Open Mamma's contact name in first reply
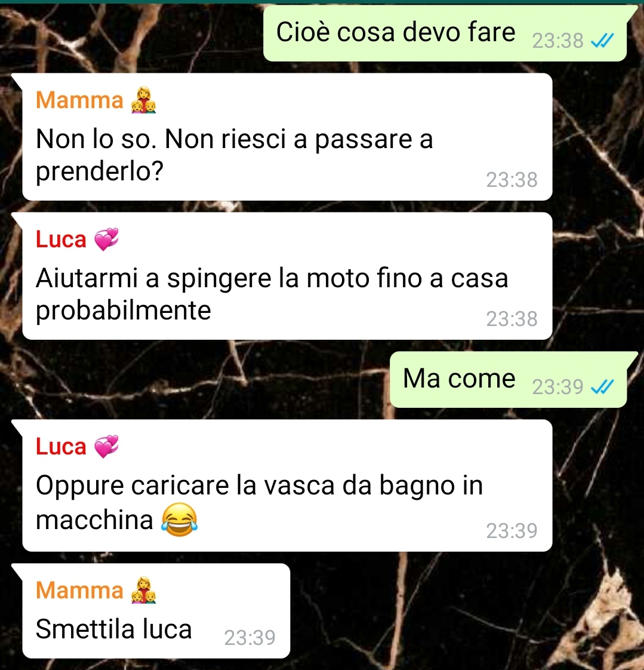This screenshot has height=670, width=644. tap(79, 100)
